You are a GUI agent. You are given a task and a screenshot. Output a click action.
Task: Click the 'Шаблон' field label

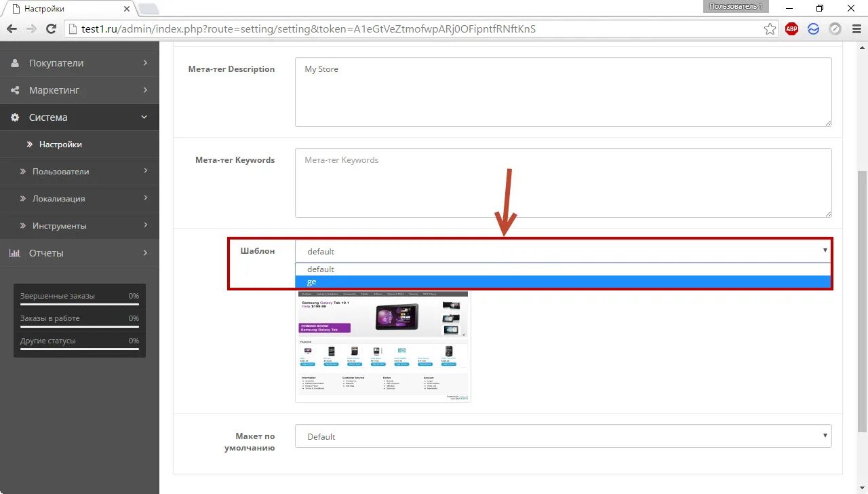tap(258, 251)
